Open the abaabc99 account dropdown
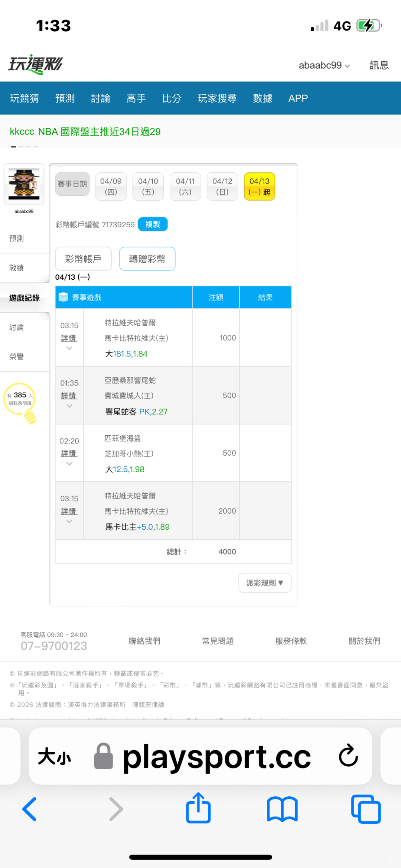401x868 pixels. 324,65
